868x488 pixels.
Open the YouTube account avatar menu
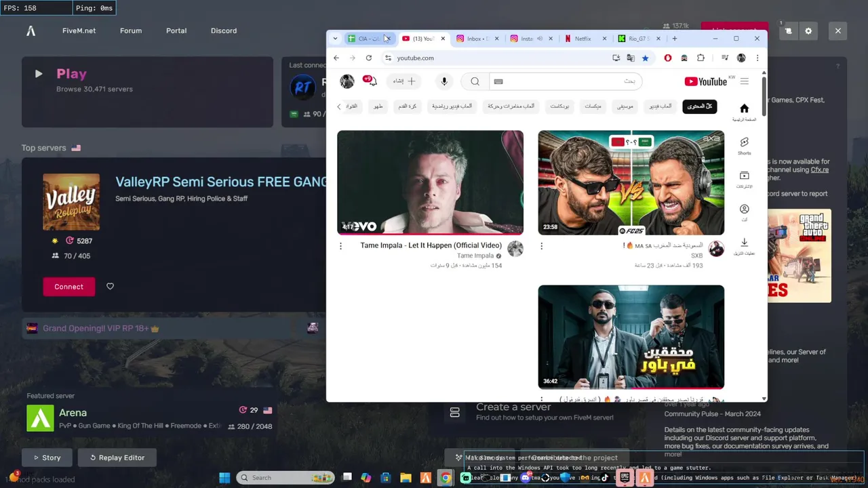[x=347, y=81]
